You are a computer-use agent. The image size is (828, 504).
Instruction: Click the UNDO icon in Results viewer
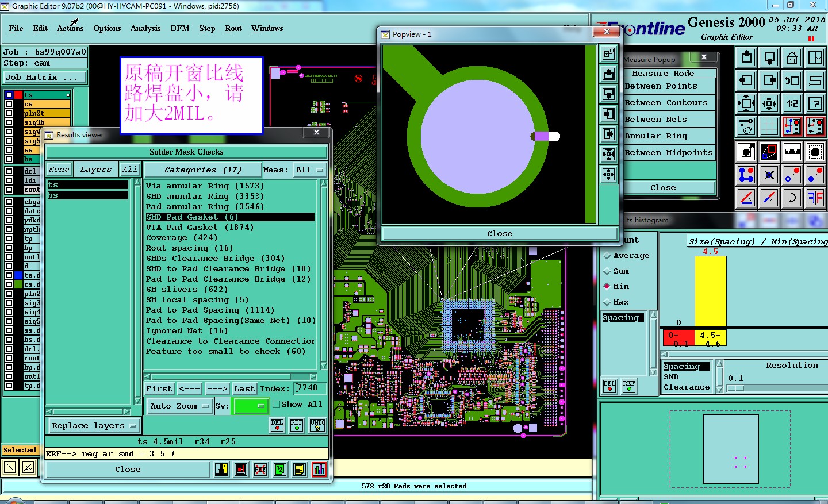coord(317,425)
